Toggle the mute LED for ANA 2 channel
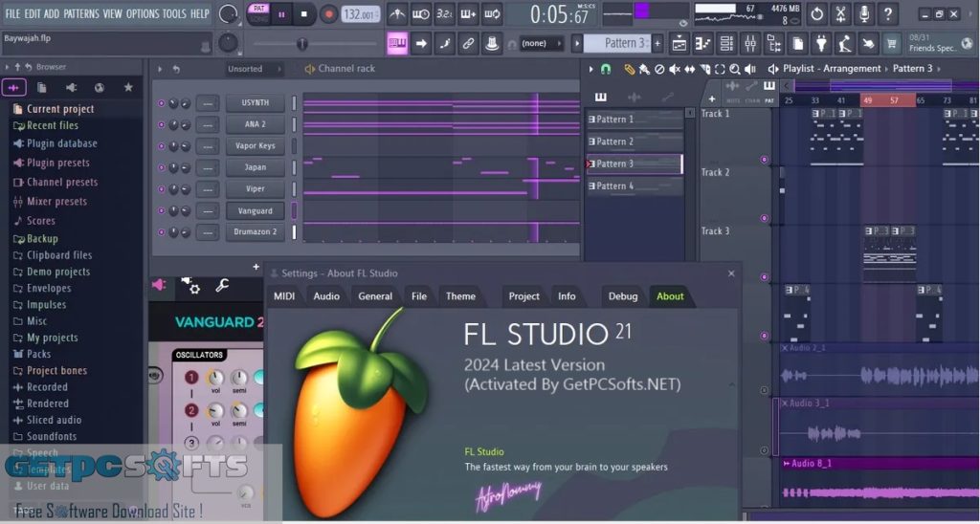The width and height of the screenshot is (980, 524). click(161, 124)
